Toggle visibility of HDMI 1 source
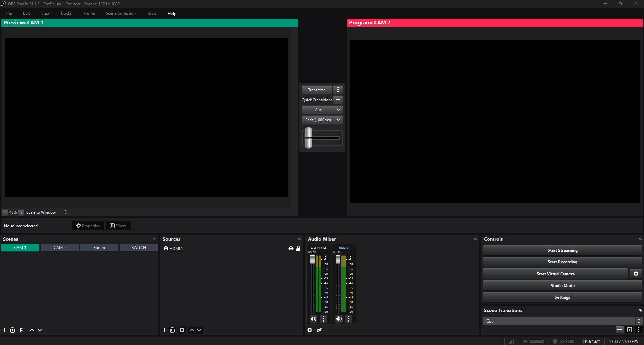 (x=291, y=248)
